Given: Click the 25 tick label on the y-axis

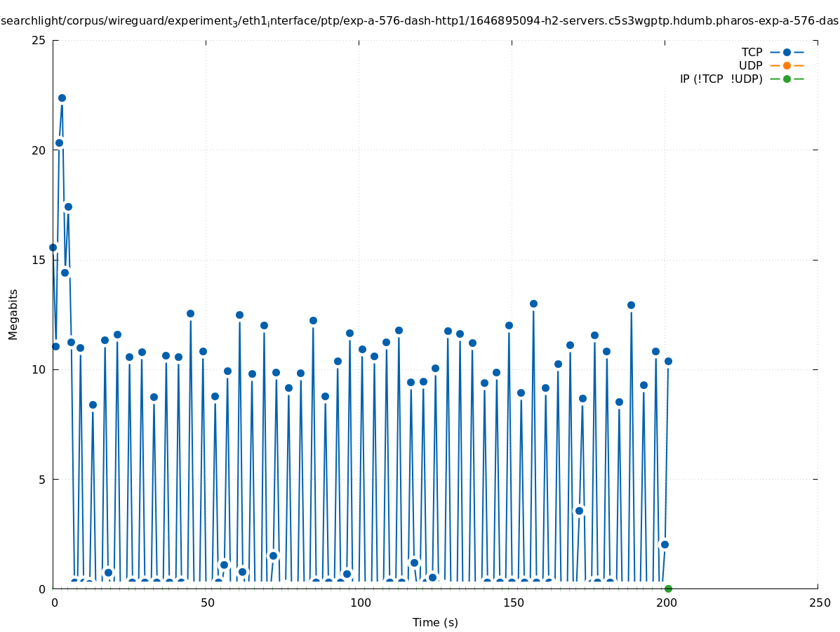Looking at the screenshot, I should (39, 40).
